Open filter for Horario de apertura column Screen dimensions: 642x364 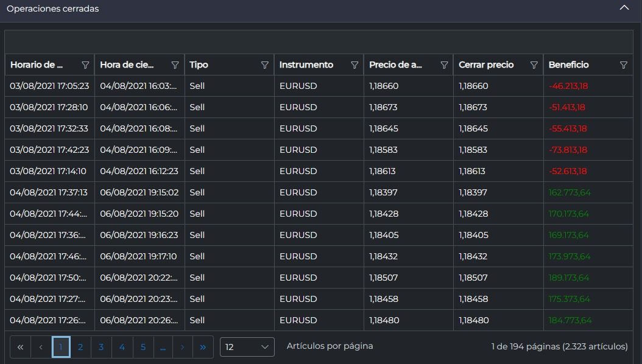tap(85, 65)
